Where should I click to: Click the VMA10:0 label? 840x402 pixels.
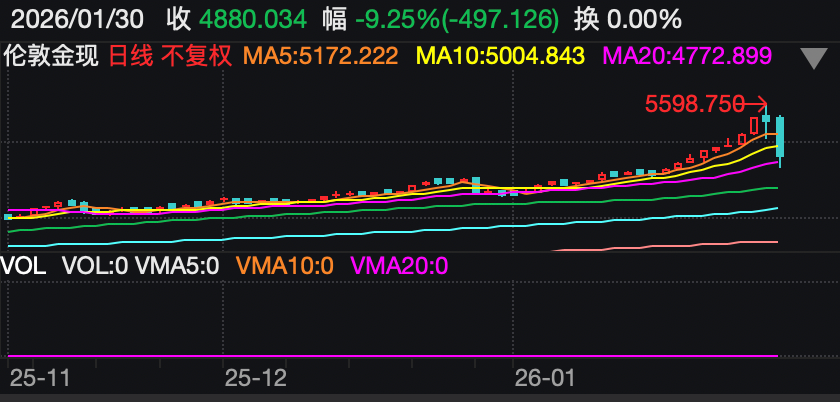tap(284, 266)
